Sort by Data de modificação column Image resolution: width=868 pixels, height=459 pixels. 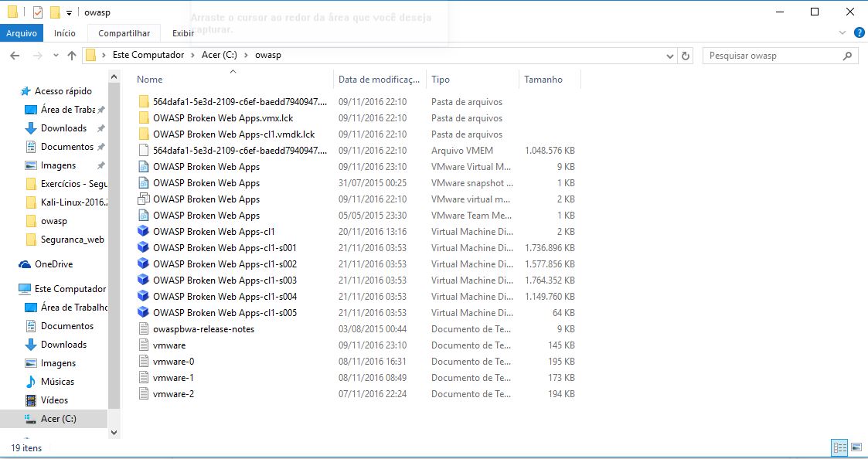(380, 79)
